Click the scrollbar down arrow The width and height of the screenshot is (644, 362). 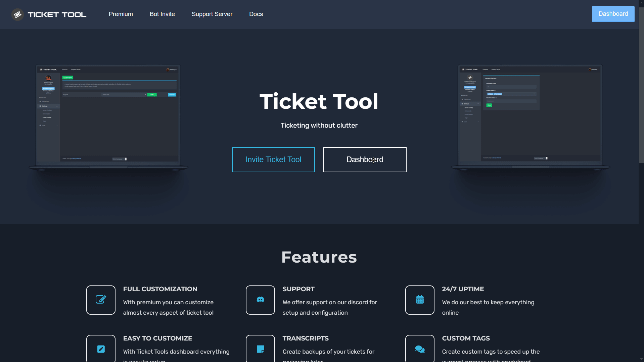[641, 359]
